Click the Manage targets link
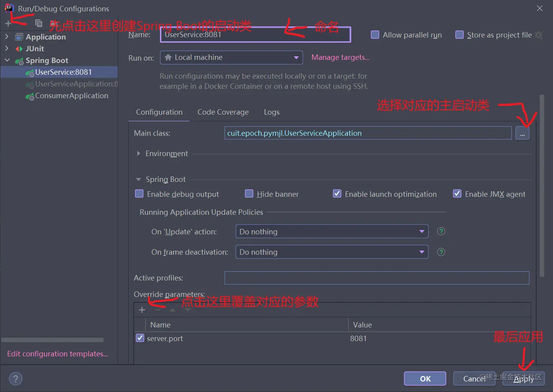 (340, 57)
